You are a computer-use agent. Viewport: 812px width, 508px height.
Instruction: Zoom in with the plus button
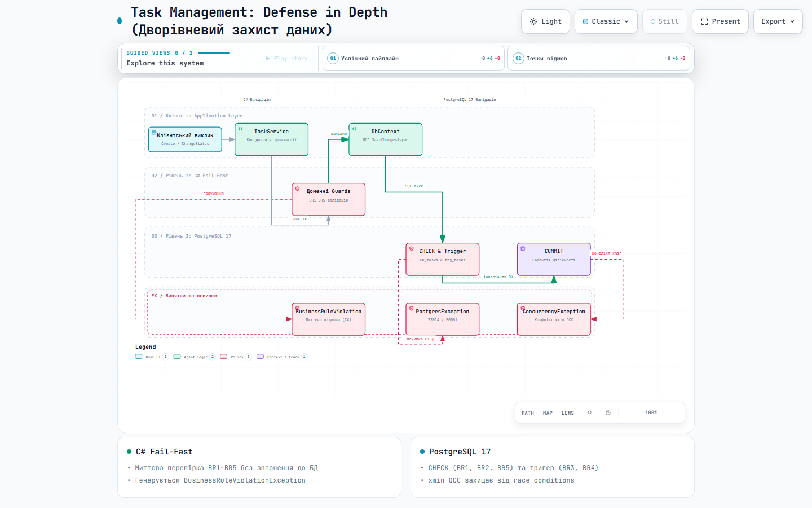coord(674,413)
